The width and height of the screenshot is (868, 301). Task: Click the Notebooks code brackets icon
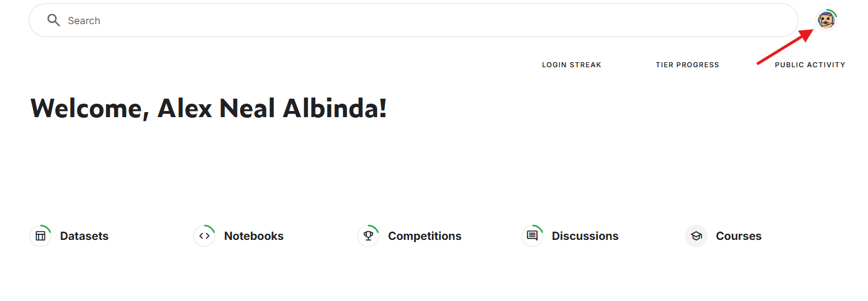[204, 236]
